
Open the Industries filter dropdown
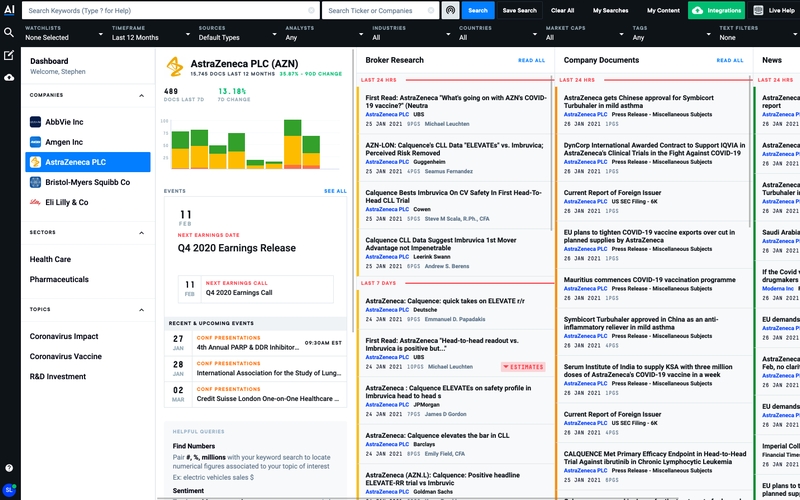coord(411,33)
